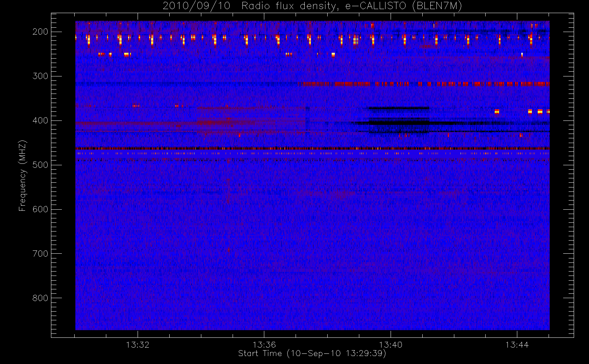Click the 300 frequency tick label

[x=40, y=76]
